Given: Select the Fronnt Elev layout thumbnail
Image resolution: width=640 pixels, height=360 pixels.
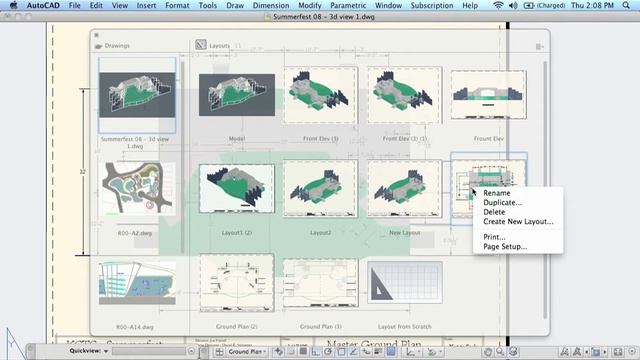Looking at the screenshot, I should 489,95.
